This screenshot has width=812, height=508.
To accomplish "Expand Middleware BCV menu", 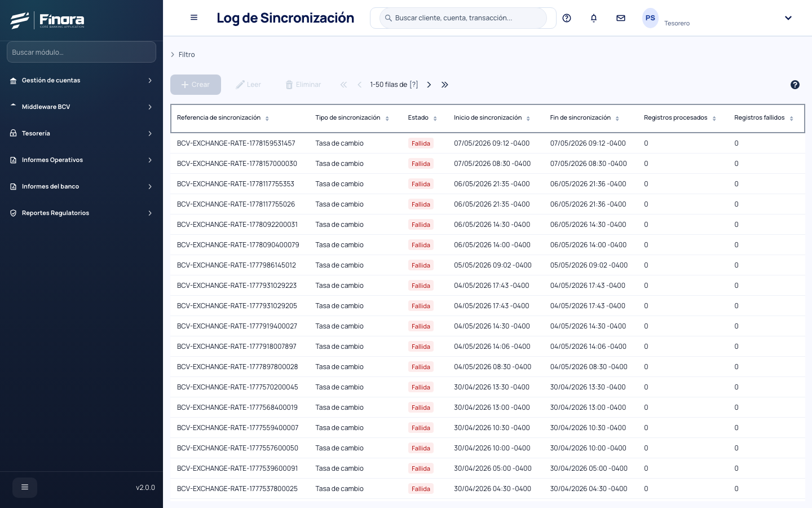I will point(81,107).
